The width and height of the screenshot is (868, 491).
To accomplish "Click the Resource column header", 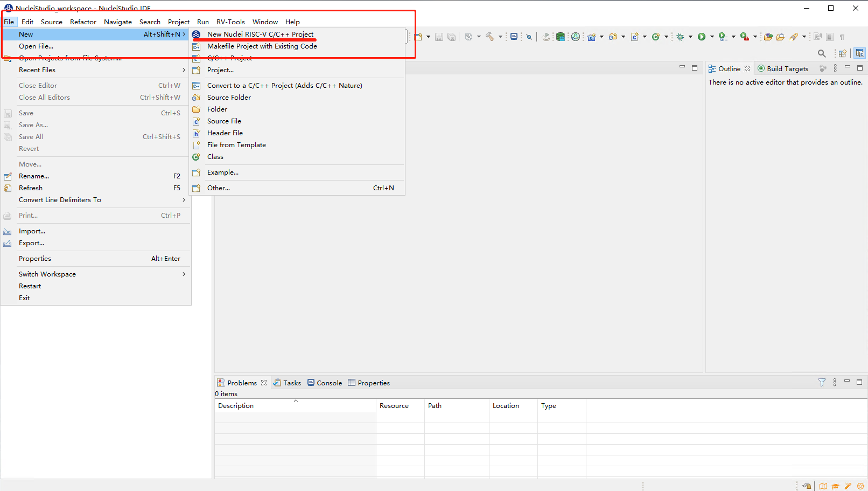I will click(x=400, y=406).
